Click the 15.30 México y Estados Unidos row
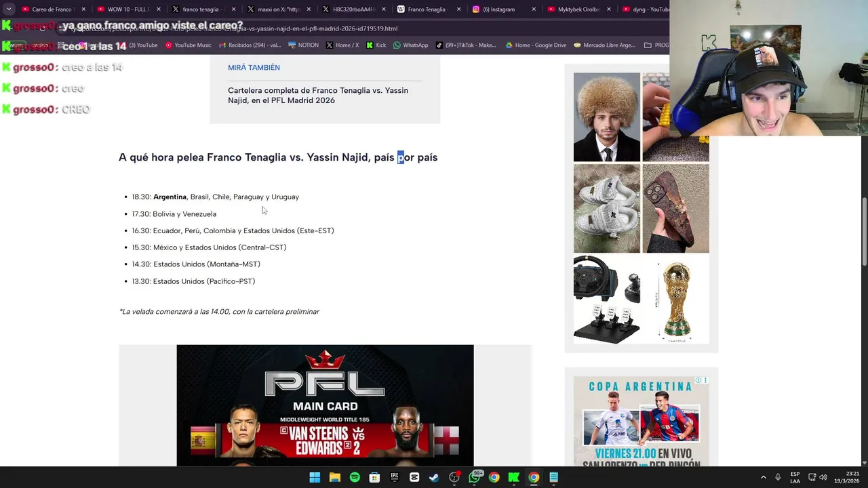The width and height of the screenshot is (868, 488). (210, 248)
